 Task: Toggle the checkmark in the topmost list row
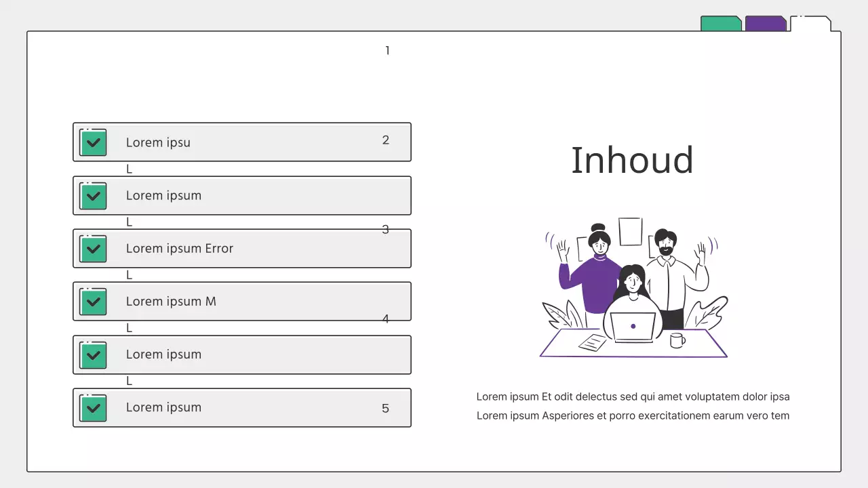click(x=94, y=143)
